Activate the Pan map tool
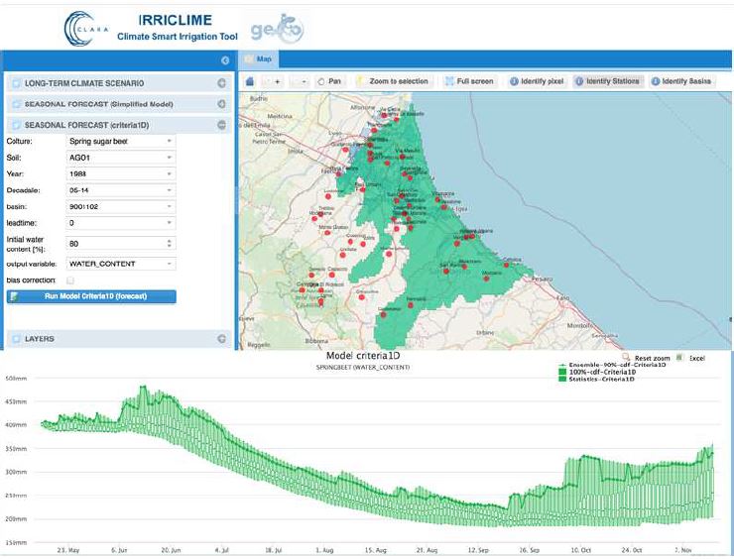The width and height of the screenshot is (734, 560). [330, 81]
